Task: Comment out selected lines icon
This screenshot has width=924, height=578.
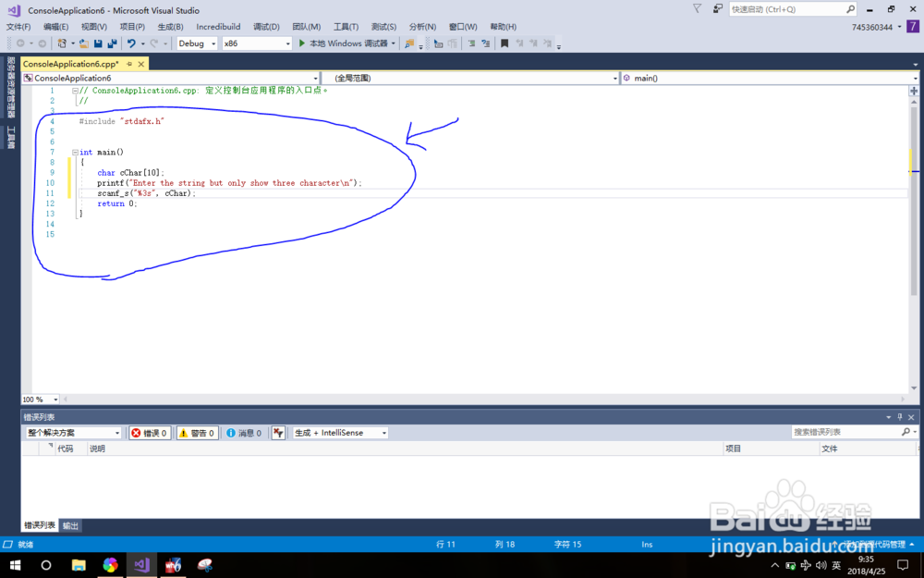Action: point(471,43)
